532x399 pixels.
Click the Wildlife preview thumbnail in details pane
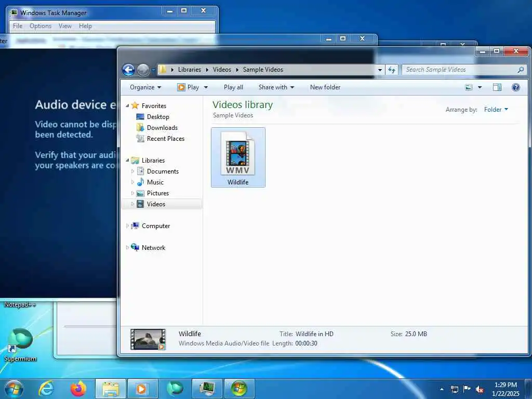[x=148, y=339]
